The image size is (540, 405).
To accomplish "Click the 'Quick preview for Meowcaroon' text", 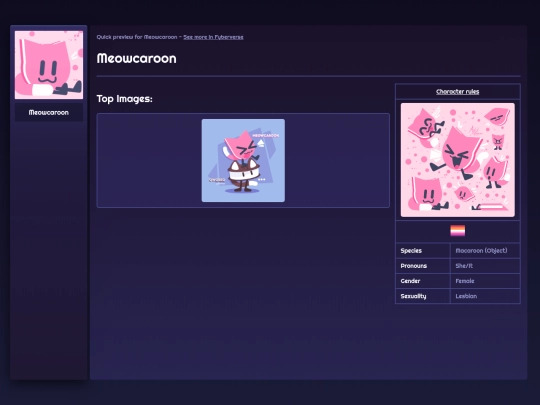I will point(137,37).
